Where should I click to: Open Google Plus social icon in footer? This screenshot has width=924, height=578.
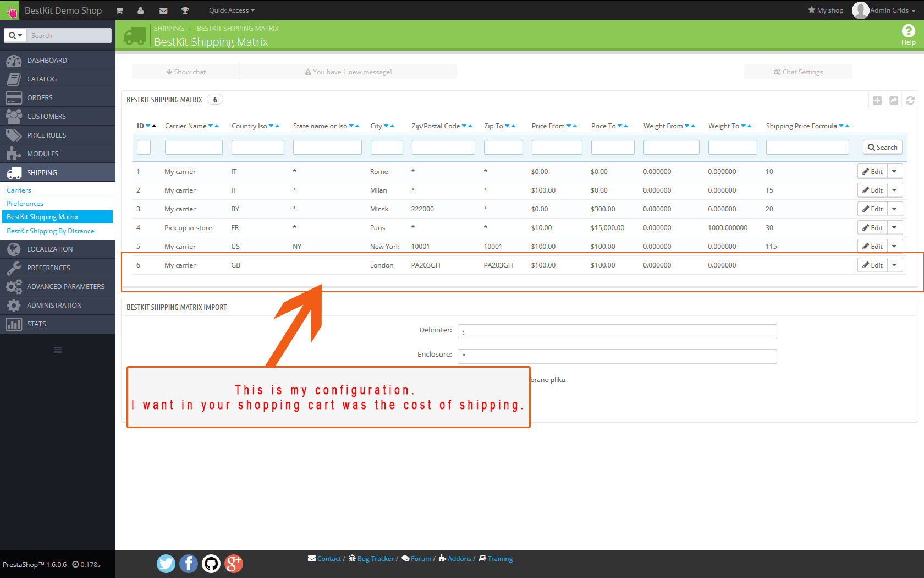point(234,563)
